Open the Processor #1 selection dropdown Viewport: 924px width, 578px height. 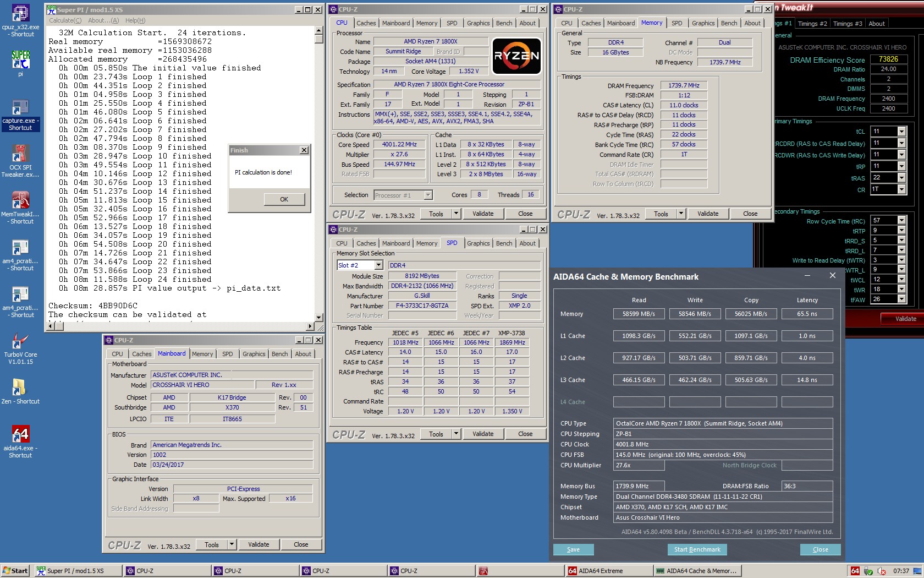tap(428, 195)
